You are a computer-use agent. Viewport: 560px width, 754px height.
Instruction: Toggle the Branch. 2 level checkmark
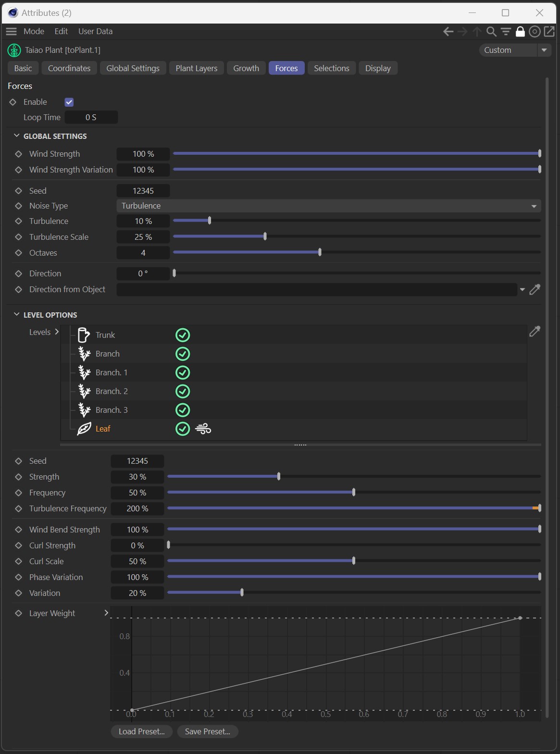183,391
